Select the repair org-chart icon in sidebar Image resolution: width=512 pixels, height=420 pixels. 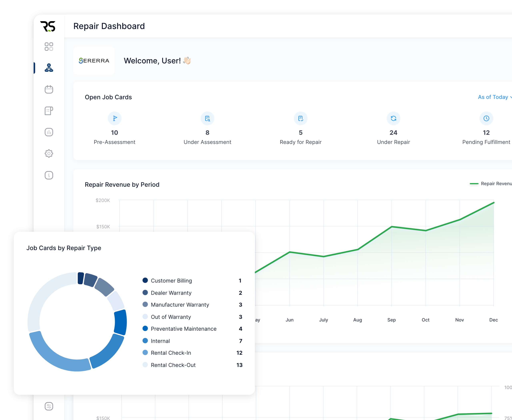click(x=49, y=68)
